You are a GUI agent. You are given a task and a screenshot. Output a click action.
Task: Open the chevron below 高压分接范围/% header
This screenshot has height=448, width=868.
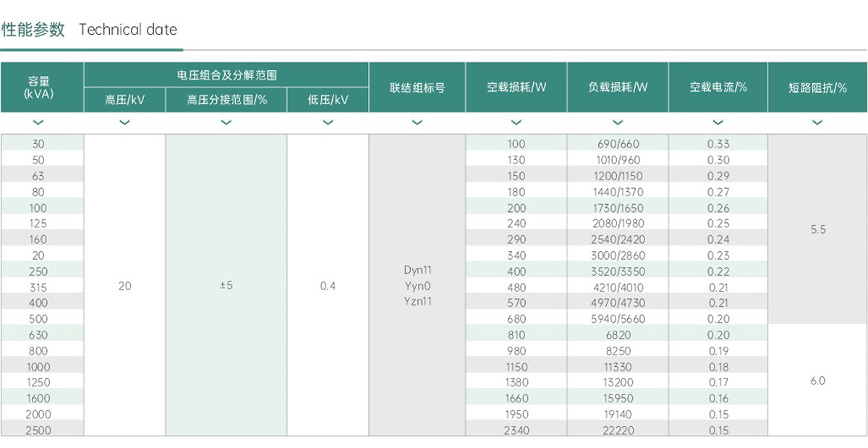(226, 122)
